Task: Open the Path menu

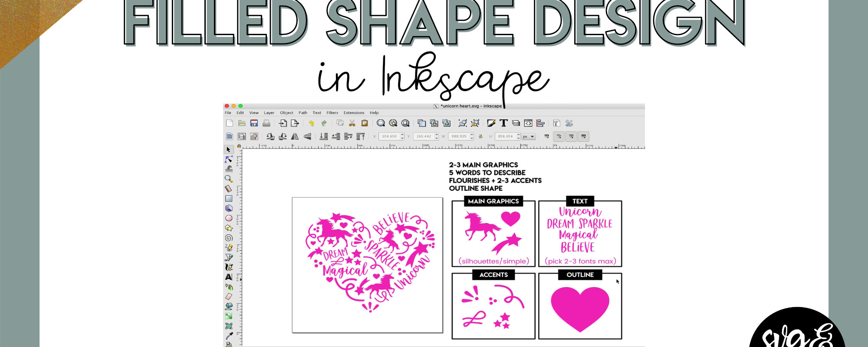Action: 303,113
